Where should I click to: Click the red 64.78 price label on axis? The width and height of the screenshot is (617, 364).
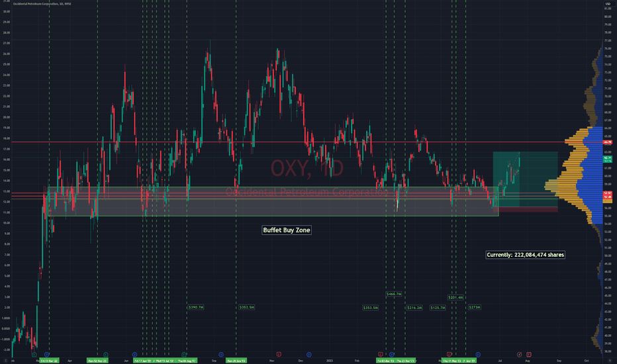click(x=608, y=142)
